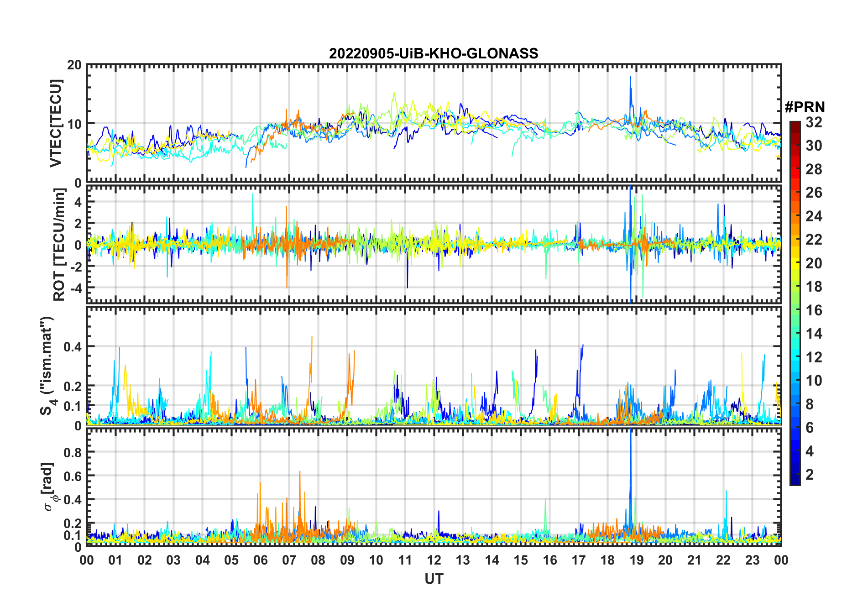Click the PRN rainbow colorbar
868x607 pixels.
(795, 303)
